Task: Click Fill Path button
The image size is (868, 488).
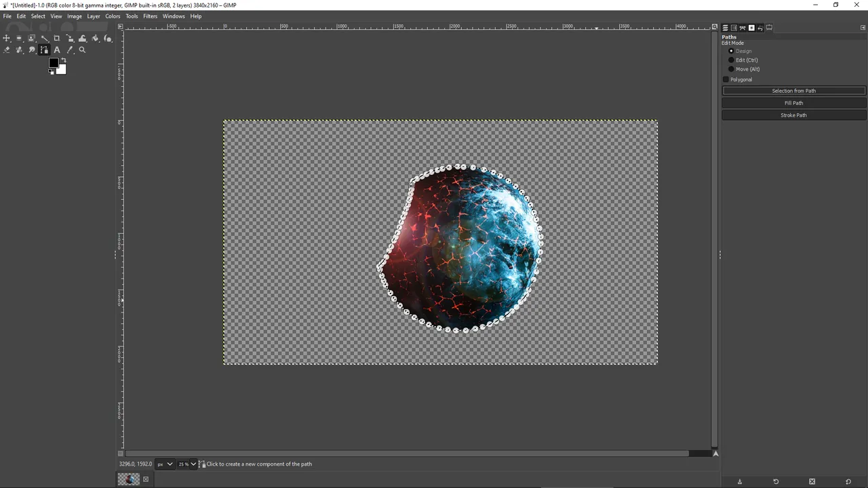Action: (x=793, y=103)
